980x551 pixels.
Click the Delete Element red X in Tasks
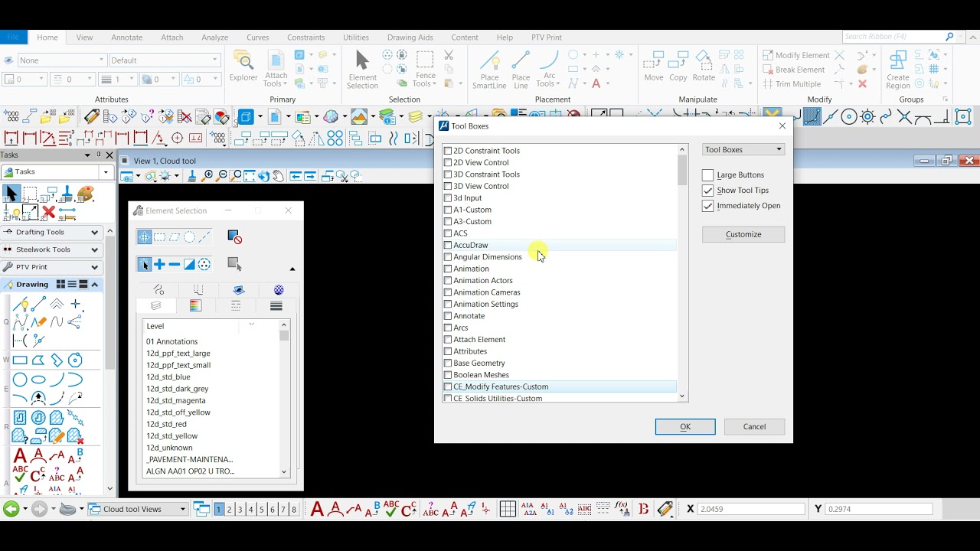click(x=49, y=213)
